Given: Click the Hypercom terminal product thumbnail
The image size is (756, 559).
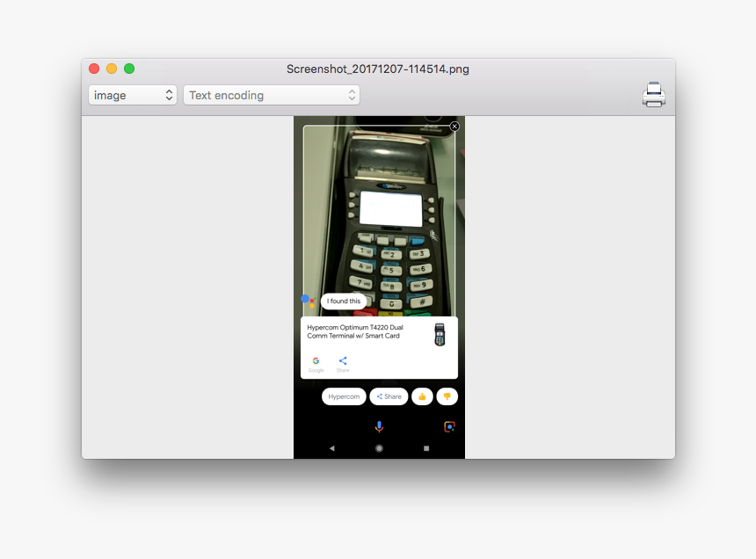Looking at the screenshot, I should tap(440, 335).
